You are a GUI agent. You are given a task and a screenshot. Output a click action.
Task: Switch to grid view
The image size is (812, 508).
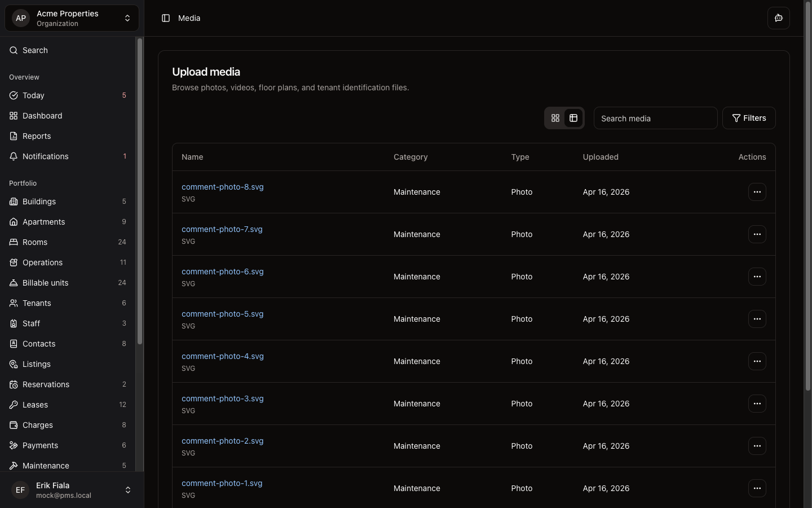(555, 118)
